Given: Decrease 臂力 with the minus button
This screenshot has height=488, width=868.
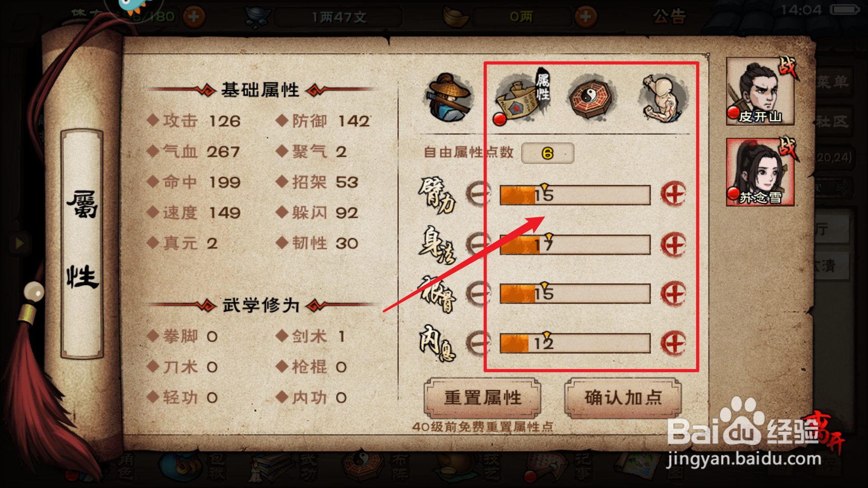Looking at the screenshot, I should [478, 195].
